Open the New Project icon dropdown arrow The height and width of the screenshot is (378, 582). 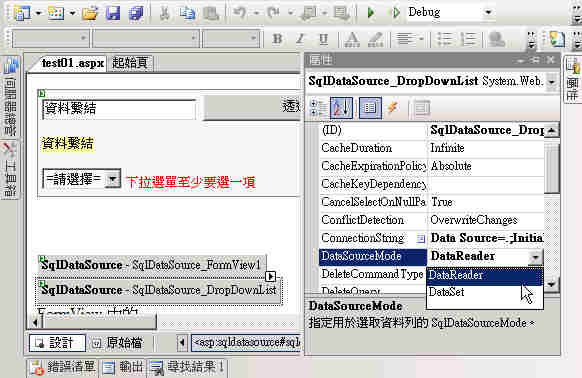pyautogui.click(x=38, y=13)
